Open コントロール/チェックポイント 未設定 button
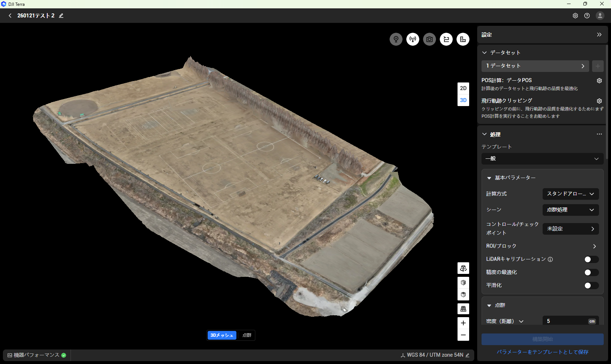This screenshot has height=364, width=611. pyautogui.click(x=570, y=229)
